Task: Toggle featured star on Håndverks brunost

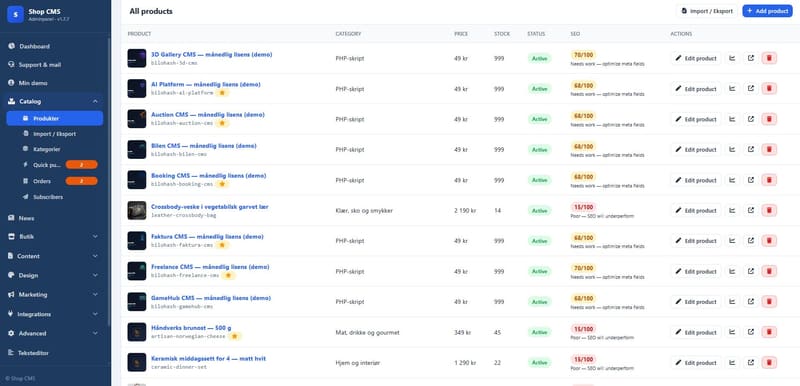Action: pos(234,337)
